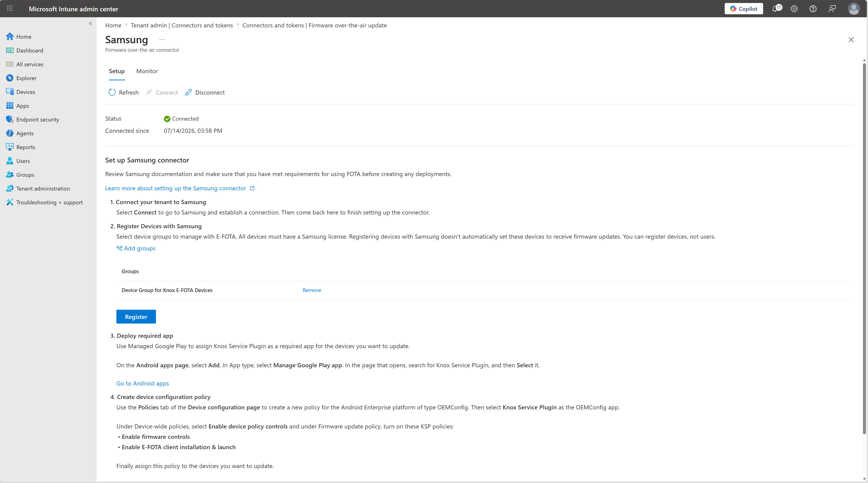Click Add groups link

coord(136,248)
